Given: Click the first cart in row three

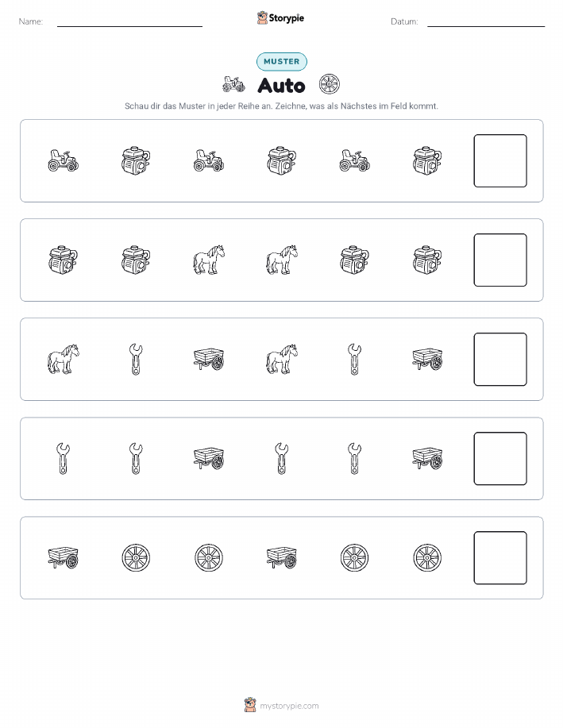Looking at the screenshot, I should (x=209, y=360).
